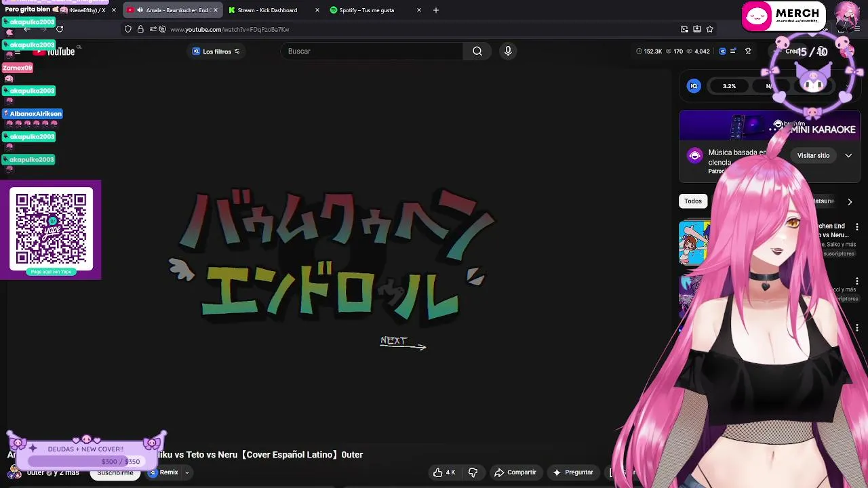Reload the page with browser refresh
This screenshot has width=868, height=488.
click(60, 29)
